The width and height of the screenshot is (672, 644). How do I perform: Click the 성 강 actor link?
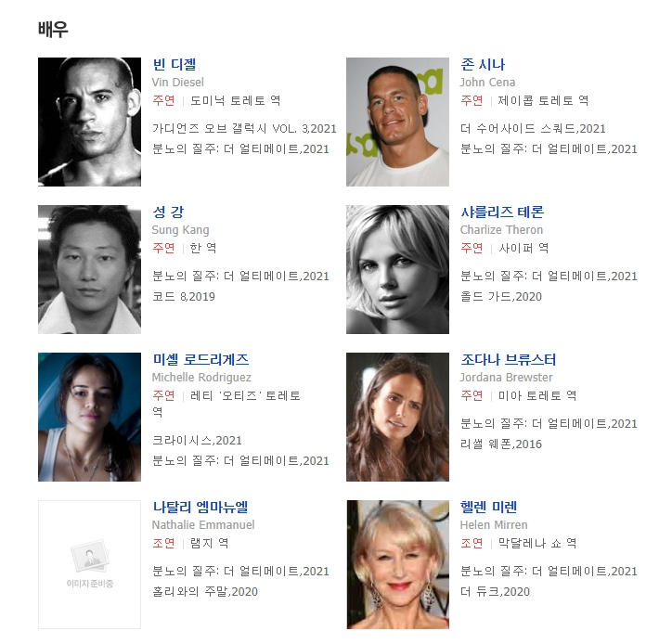coord(168,213)
